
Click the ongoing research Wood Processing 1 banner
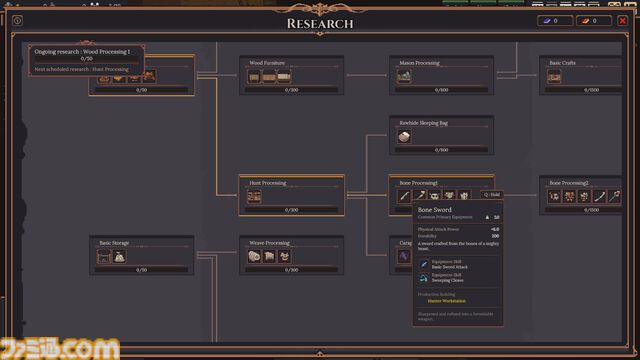pos(86,60)
